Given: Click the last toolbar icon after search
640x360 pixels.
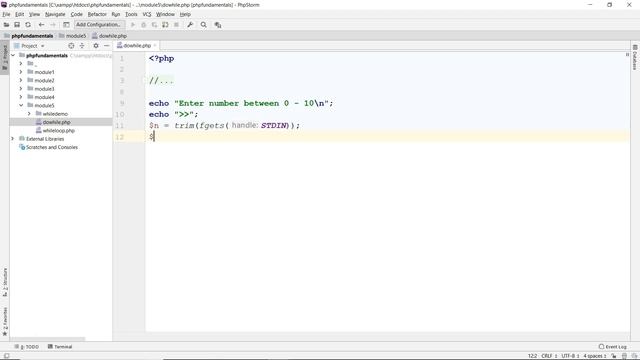Looking at the screenshot, I should pyautogui.click(x=218, y=25).
